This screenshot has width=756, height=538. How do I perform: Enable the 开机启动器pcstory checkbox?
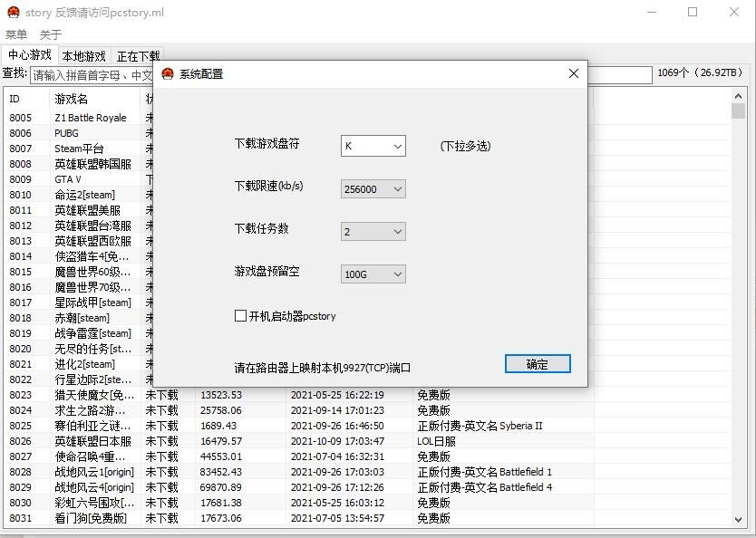click(241, 316)
